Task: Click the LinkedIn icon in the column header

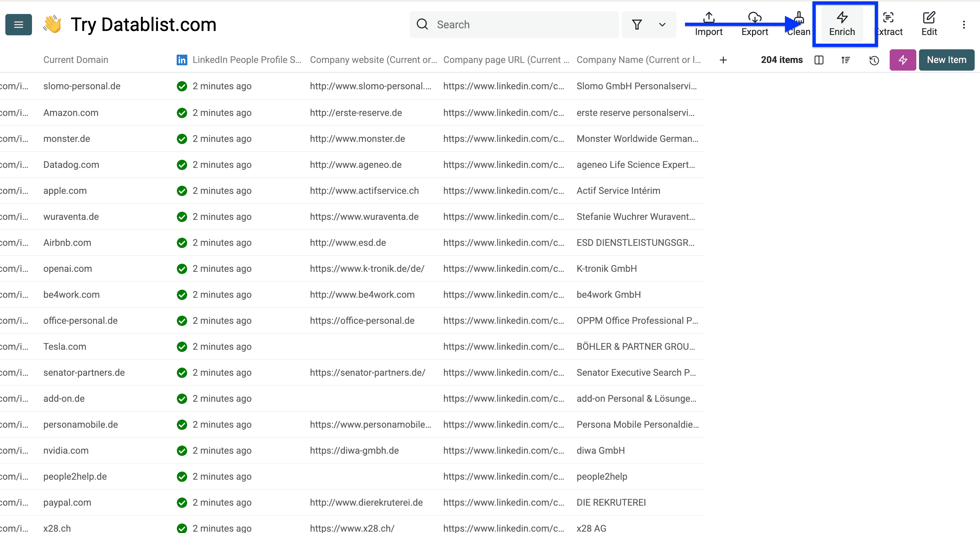Action: tap(181, 60)
